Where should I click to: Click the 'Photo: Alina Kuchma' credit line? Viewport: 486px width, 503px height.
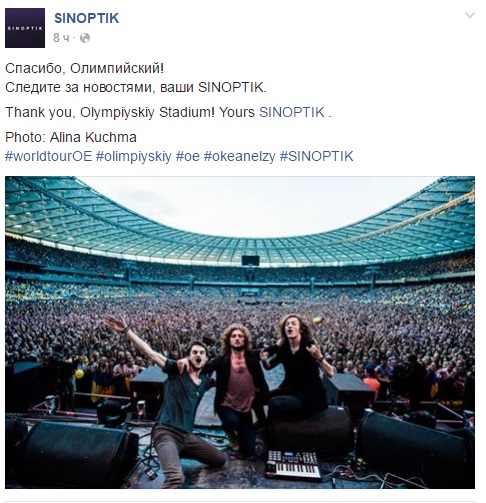[71, 137]
